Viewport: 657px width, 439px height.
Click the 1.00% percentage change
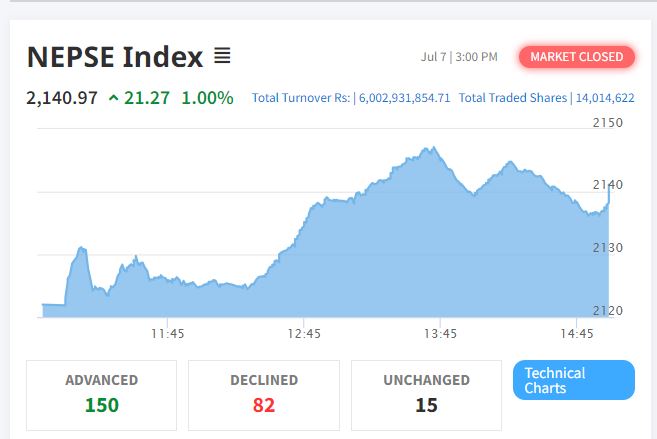tap(207, 98)
